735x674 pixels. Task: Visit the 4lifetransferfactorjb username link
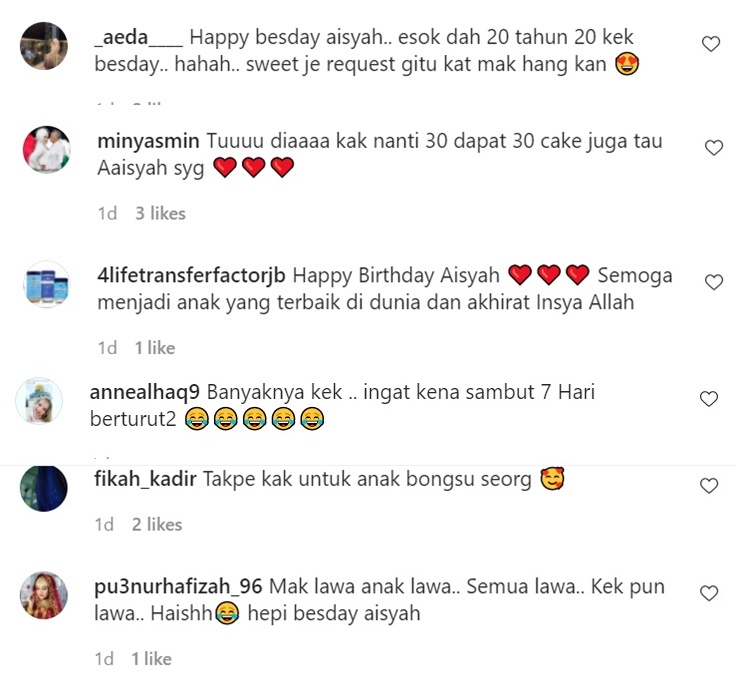191,276
